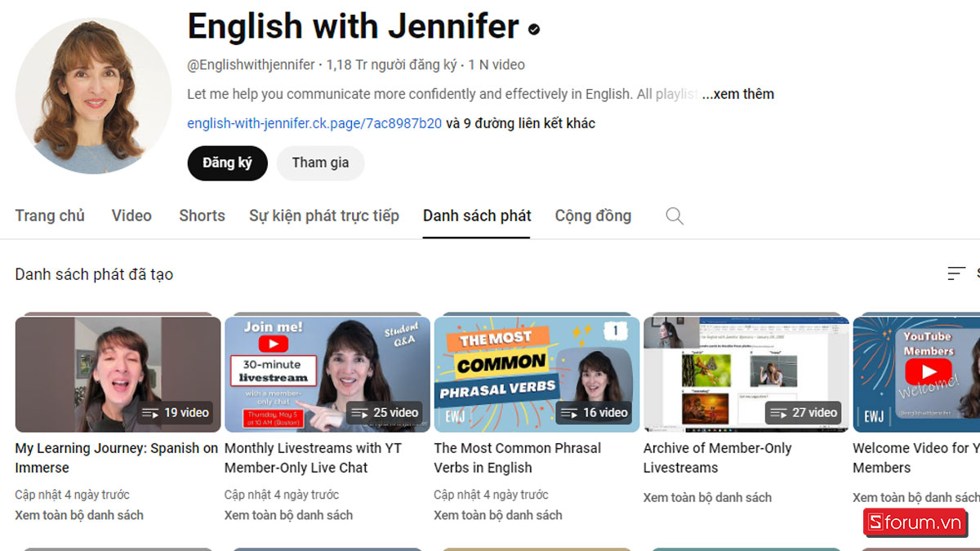Click the Tham gia join button
The width and height of the screenshot is (980, 551).
coord(320,162)
